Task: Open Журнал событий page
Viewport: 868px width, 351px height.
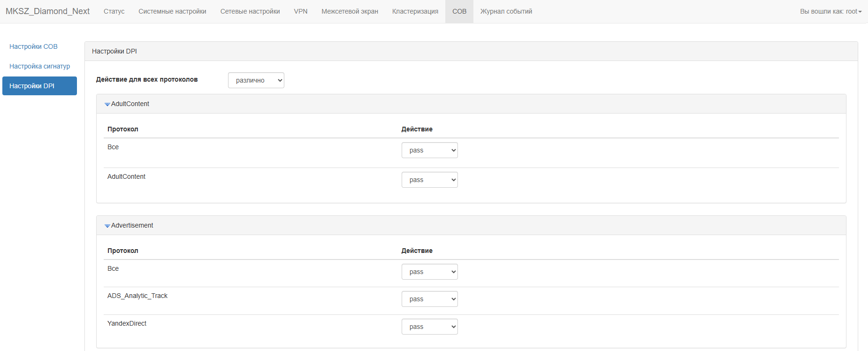Action: coord(506,11)
